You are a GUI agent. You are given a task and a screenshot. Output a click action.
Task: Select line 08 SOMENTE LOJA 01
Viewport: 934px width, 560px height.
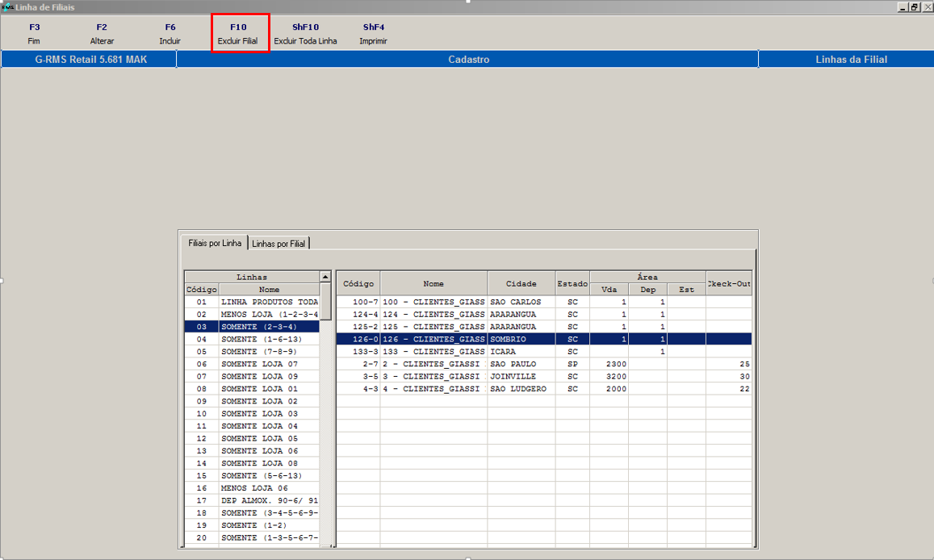click(x=252, y=389)
